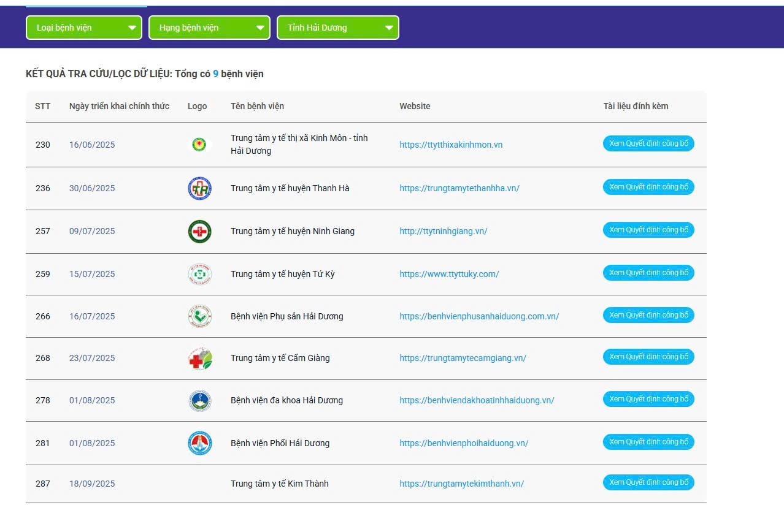Click the Cẩm Giàng medical center logo

pyautogui.click(x=199, y=359)
